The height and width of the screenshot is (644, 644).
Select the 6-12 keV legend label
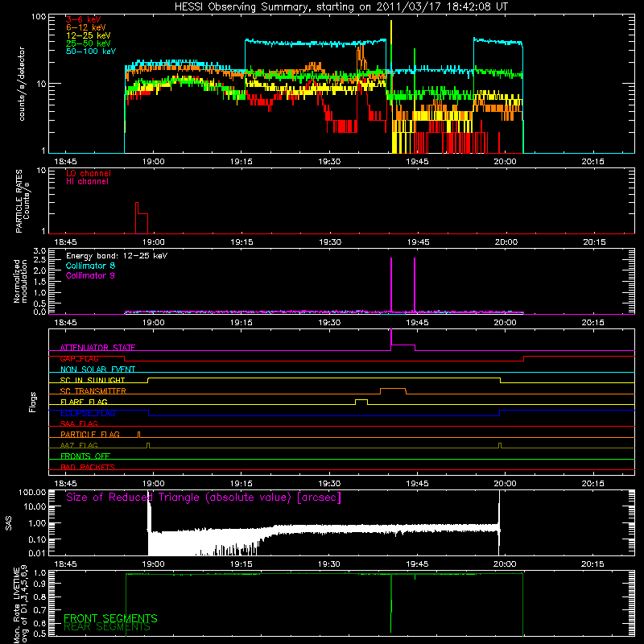click(x=86, y=27)
